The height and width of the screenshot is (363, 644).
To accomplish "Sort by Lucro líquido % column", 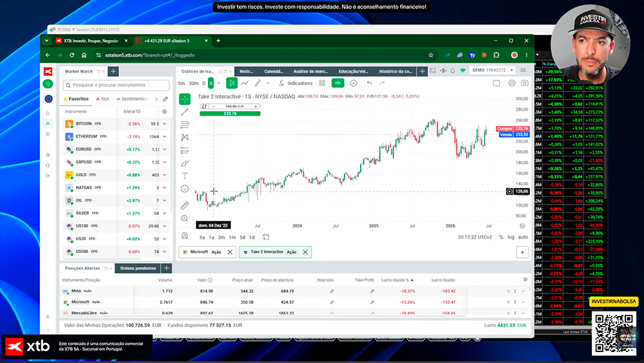I will [397, 280].
